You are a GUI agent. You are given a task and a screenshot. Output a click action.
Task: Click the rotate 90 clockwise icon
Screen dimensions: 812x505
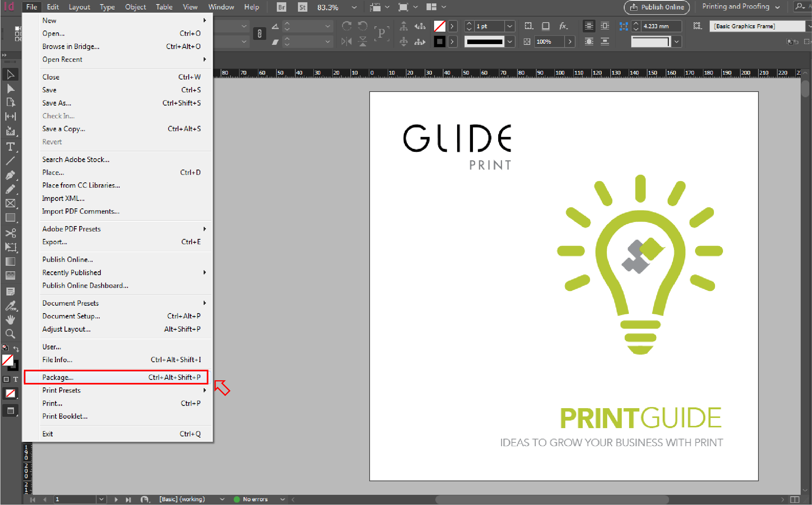click(x=347, y=26)
